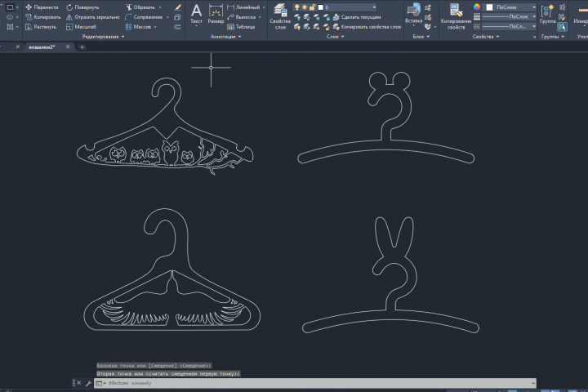Click Make Current (Сделать текущим) layer
Viewport: 588px width, 392px height.
pos(357,17)
